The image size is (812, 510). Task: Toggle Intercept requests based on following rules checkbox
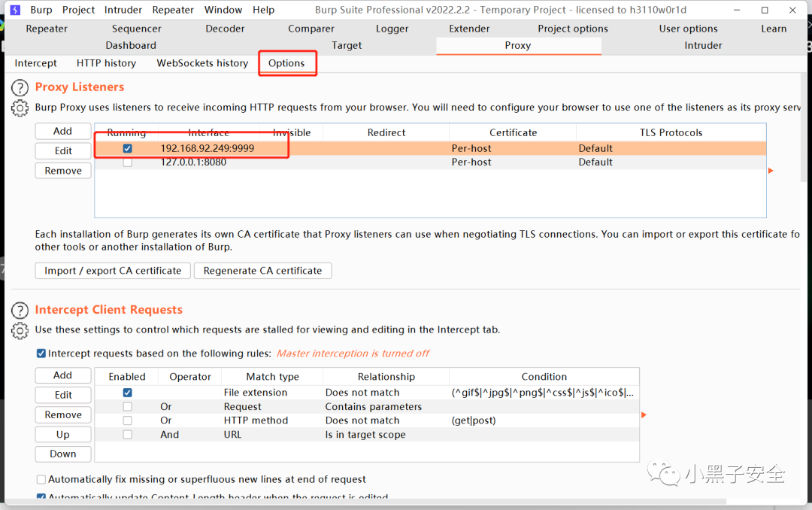(41, 354)
